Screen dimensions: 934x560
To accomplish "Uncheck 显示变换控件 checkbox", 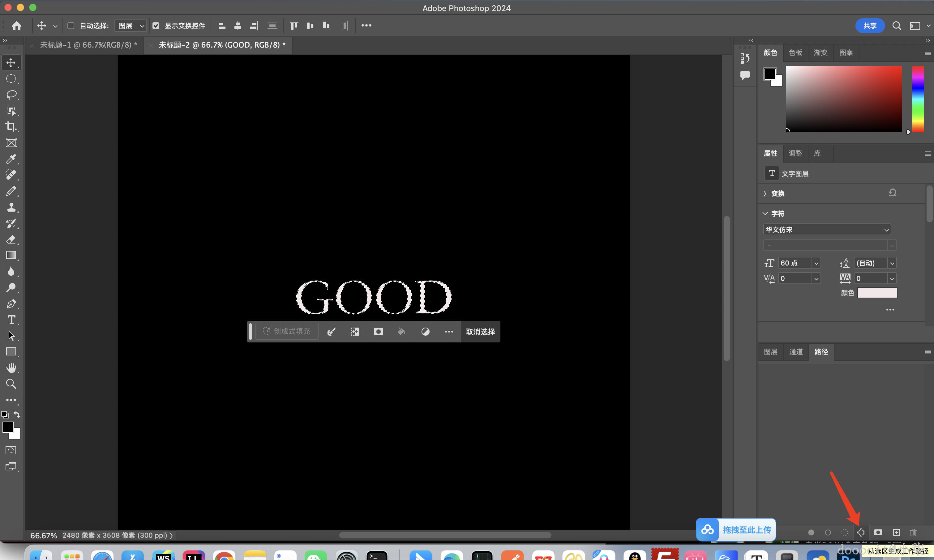I will coord(156,26).
